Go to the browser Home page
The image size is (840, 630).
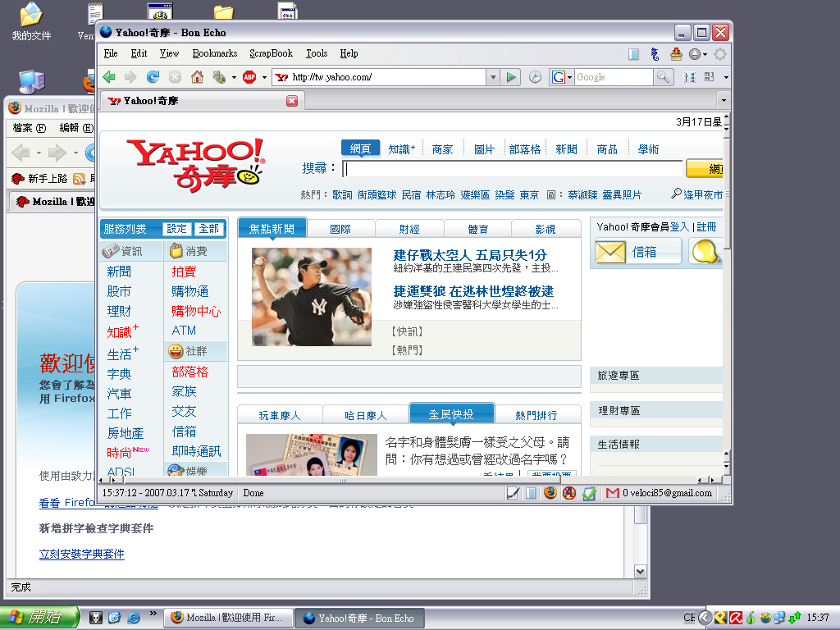point(197,77)
